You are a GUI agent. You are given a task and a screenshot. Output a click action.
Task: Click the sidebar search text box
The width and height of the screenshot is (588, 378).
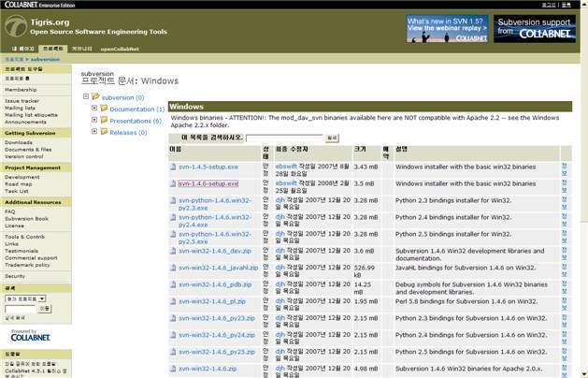point(21,309)
